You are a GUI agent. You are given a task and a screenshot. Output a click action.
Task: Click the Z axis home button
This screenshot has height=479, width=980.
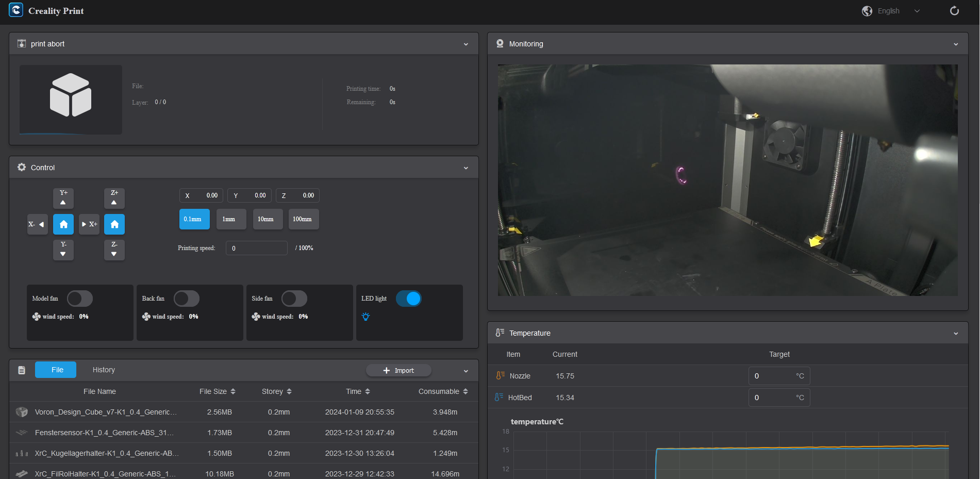pyautogui.click(x=114, y=224)
